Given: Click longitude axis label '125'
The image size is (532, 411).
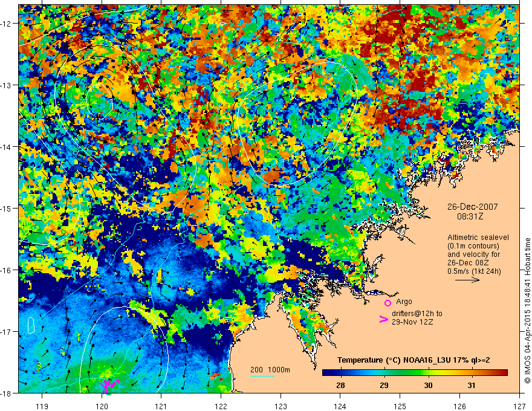Looking at the screenshot, I should [400, 406].
